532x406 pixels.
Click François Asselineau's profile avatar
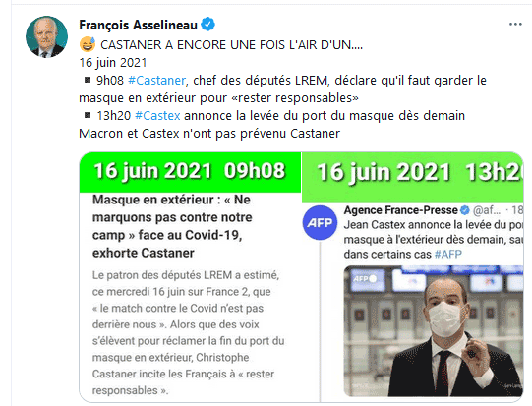pos(46,36)
